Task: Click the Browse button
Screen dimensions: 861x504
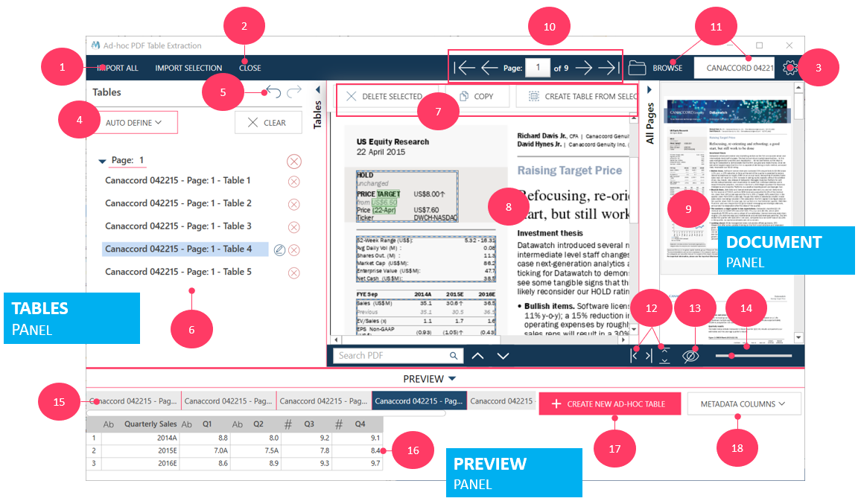Action: [667, 68]
